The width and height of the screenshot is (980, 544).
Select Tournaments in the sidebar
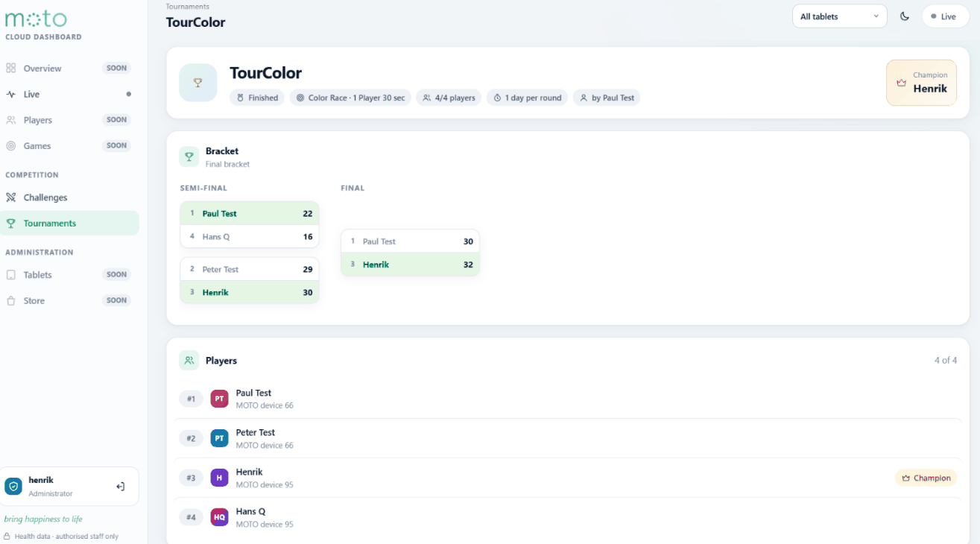pos(69,224)
